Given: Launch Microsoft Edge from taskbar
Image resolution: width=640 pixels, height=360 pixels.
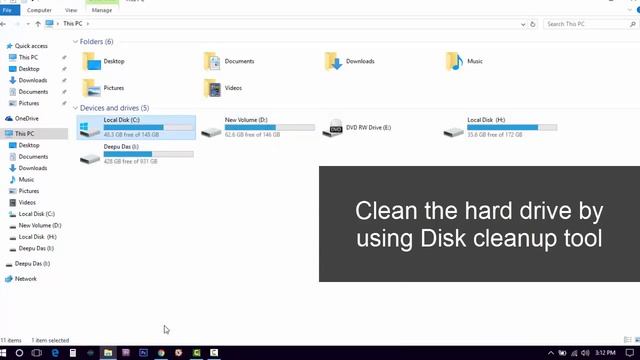Looking at the screenshot, I should pyautogui.click(x=55, y=353).
